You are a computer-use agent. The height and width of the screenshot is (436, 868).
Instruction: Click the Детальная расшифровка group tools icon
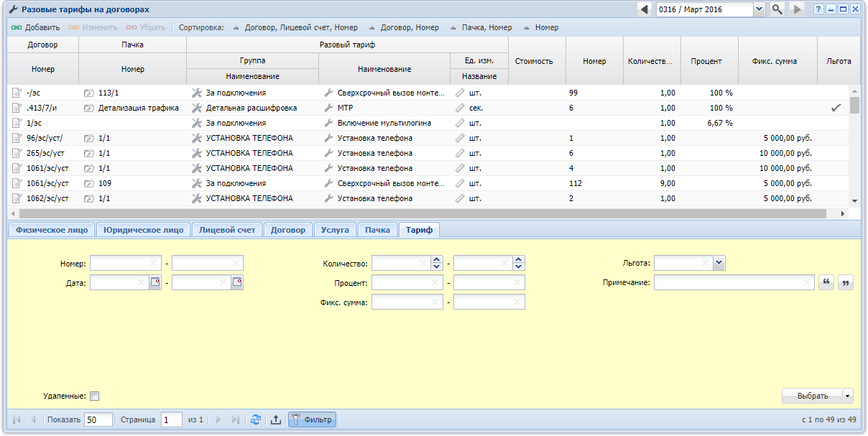click(198, 108)
